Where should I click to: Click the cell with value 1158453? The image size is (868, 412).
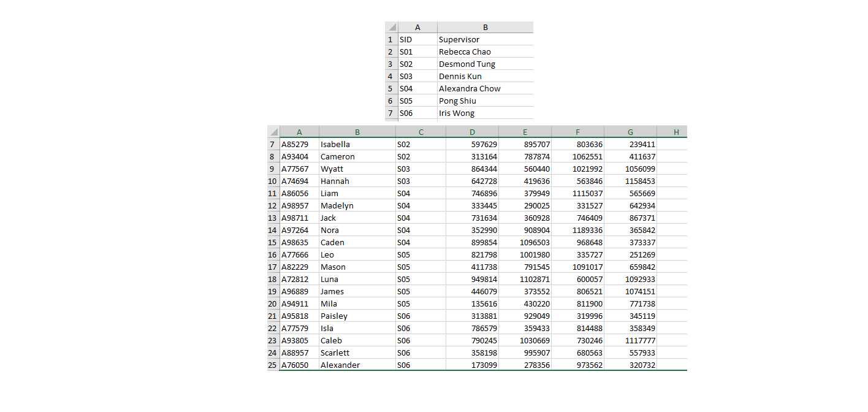630,181
